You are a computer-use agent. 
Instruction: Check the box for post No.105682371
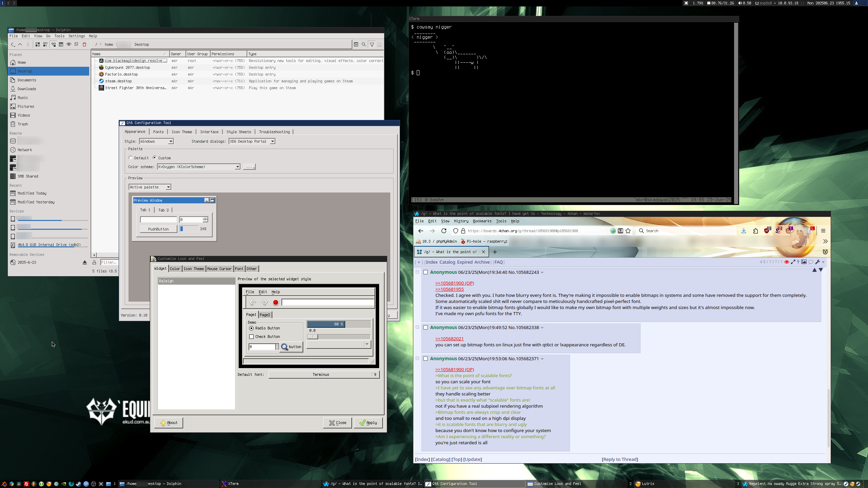(426, 359)
